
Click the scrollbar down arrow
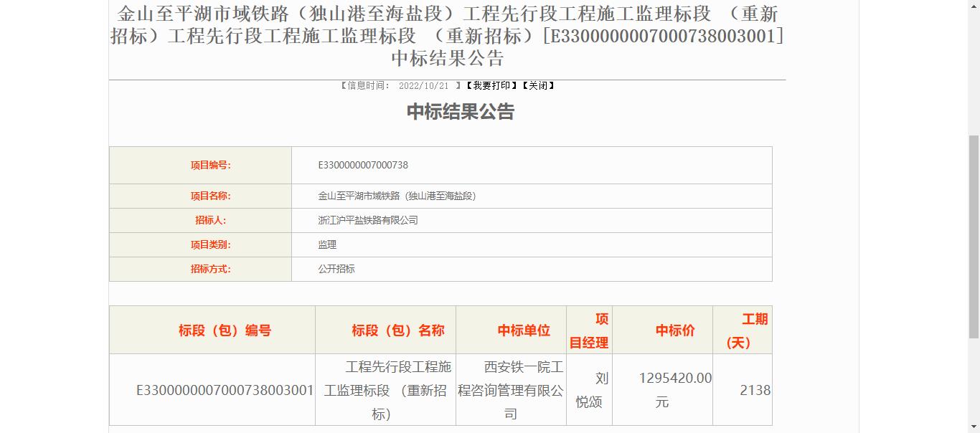click(974, 427)
